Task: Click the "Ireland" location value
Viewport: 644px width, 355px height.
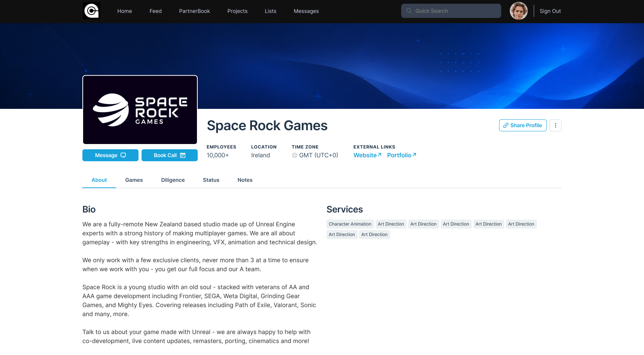Action: [x=261, y=155]
